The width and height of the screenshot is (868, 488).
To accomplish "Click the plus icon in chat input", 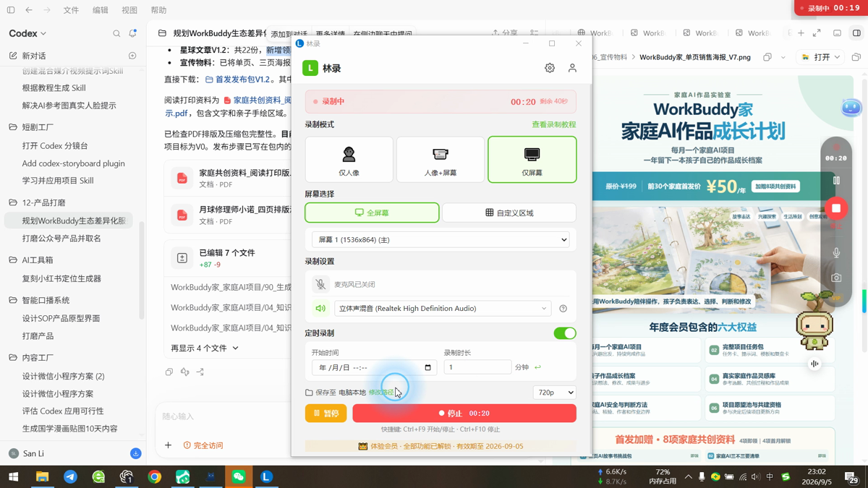I will [168, 445].
